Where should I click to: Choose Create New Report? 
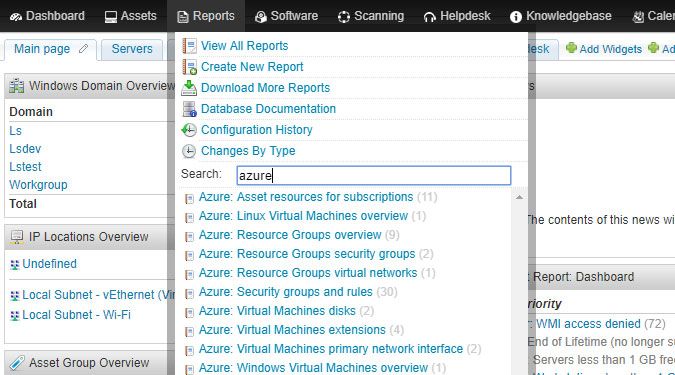252,67
